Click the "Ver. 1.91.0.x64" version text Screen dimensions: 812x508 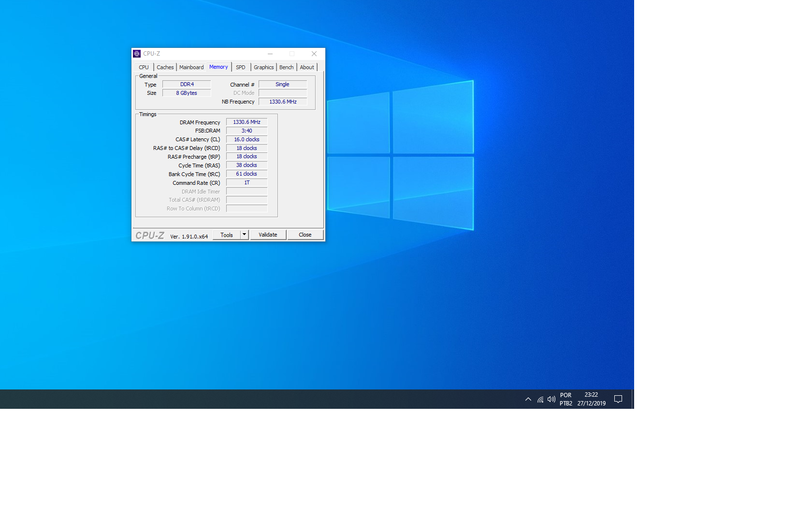pyautogui.click(x=189, y=237)
